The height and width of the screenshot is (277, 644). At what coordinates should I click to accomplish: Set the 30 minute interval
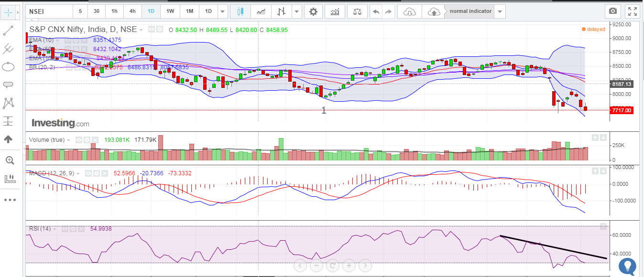point(97,11)
